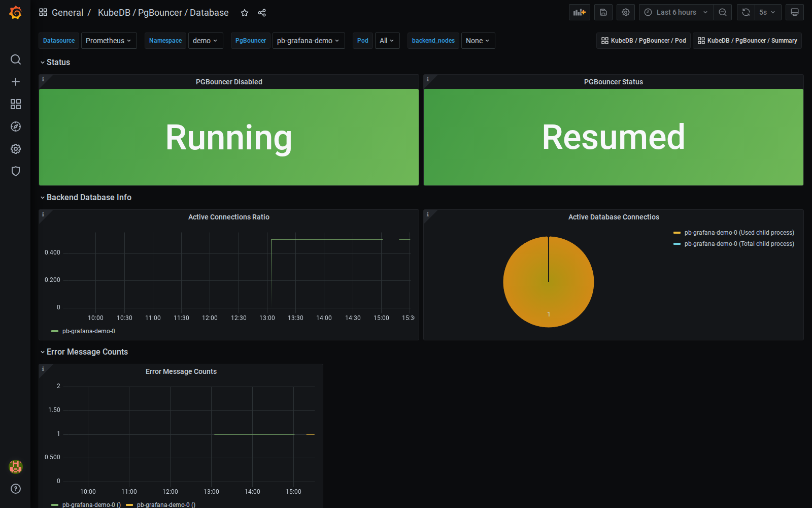Click the KubeDB / PgBouncer / Database title

click(163, 13)
